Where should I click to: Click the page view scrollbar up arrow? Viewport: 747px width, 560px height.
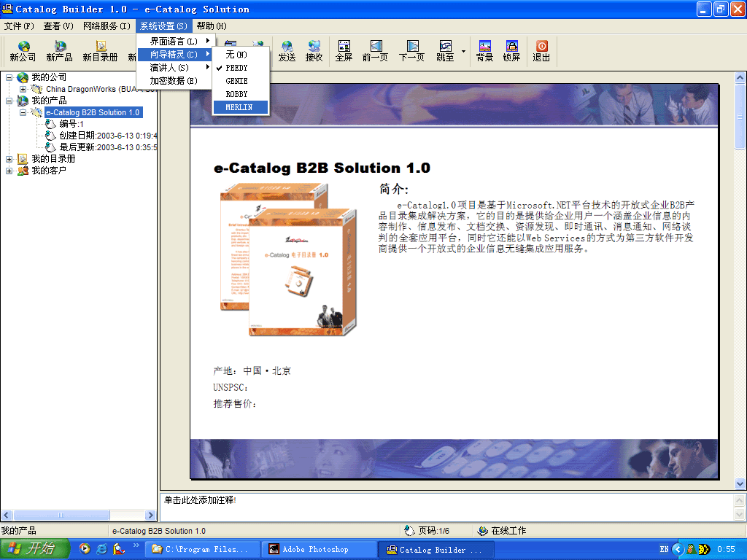740,77
